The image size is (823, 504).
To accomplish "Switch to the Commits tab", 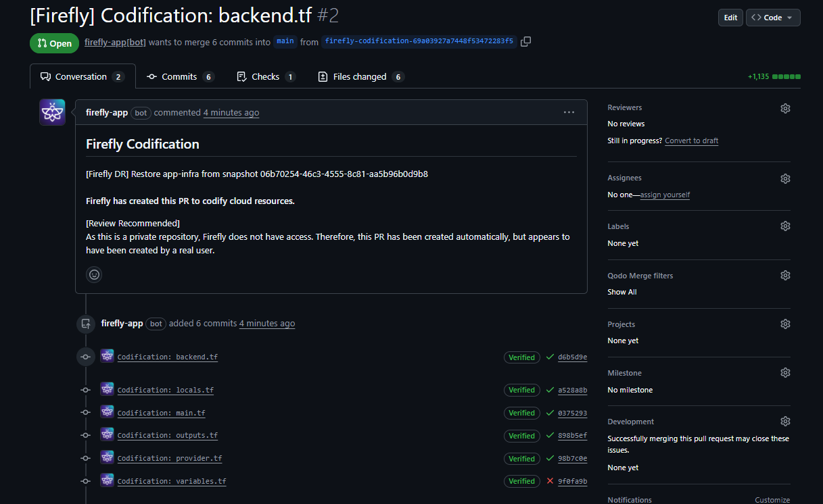I will click(180, 76).
